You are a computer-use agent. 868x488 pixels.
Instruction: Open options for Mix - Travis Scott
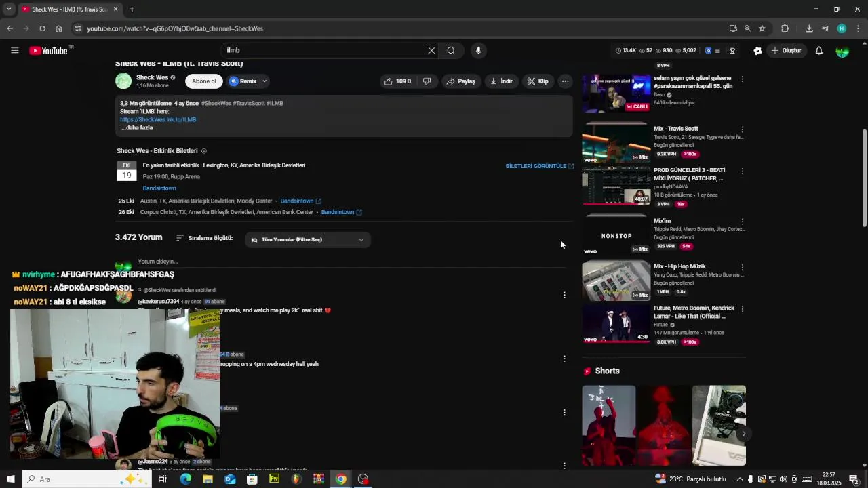click(743, 129)
